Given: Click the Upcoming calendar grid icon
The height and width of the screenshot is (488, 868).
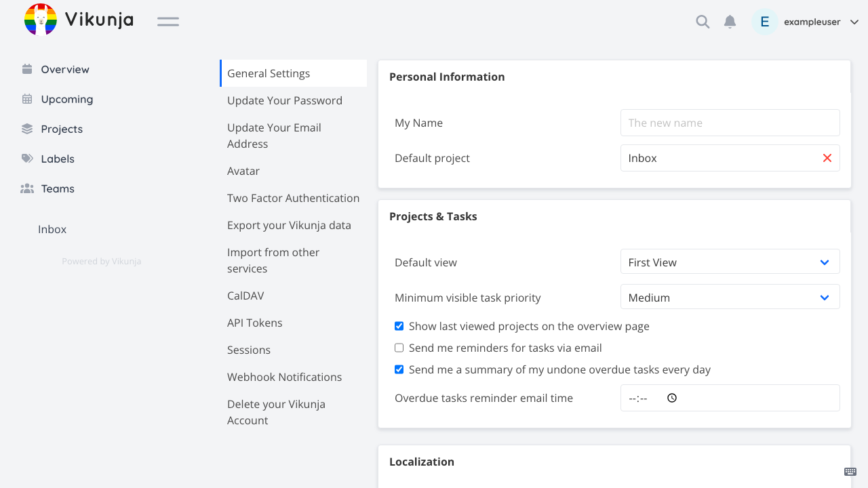Looking at the screenshot, I should click(27, 99).
